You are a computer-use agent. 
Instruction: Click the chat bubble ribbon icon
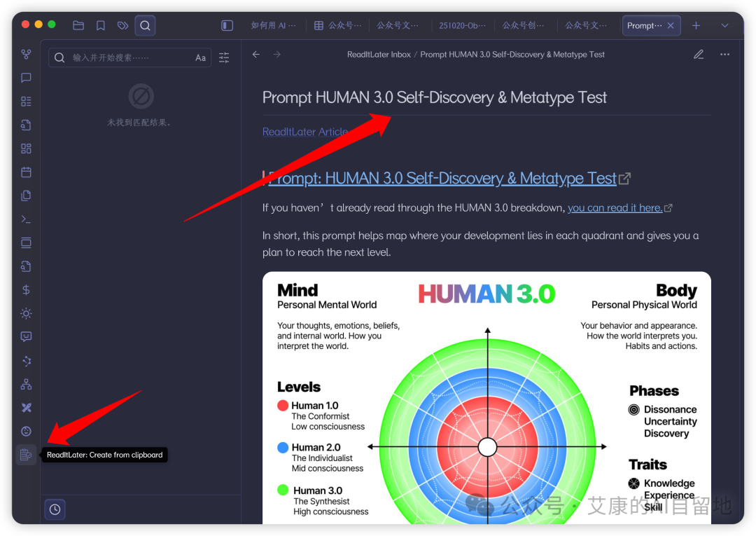(26, 78)
